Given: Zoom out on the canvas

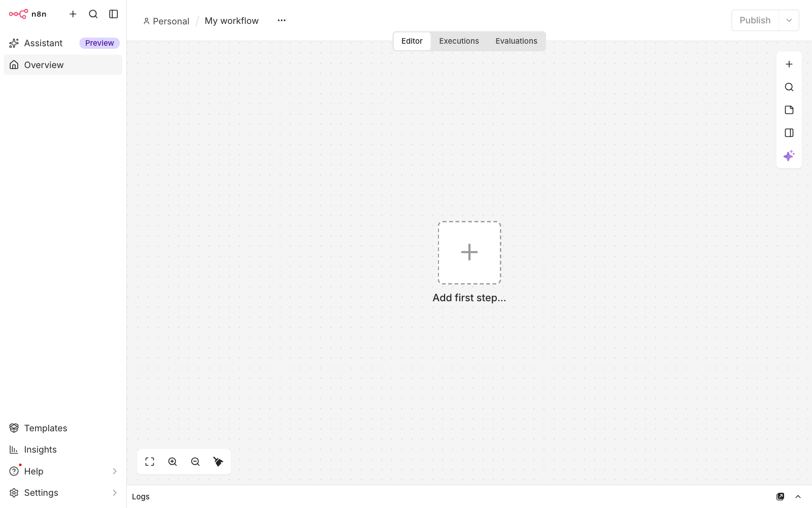Looking at the screenshot, I should point(195,462).
